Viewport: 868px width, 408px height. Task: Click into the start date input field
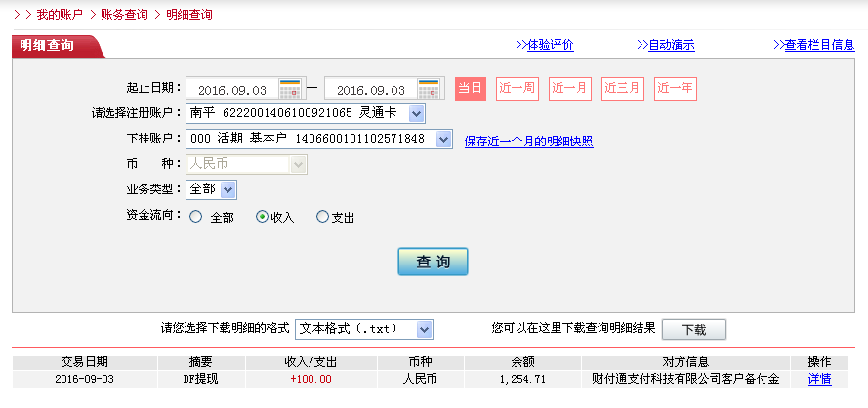(x=231, y=90)
